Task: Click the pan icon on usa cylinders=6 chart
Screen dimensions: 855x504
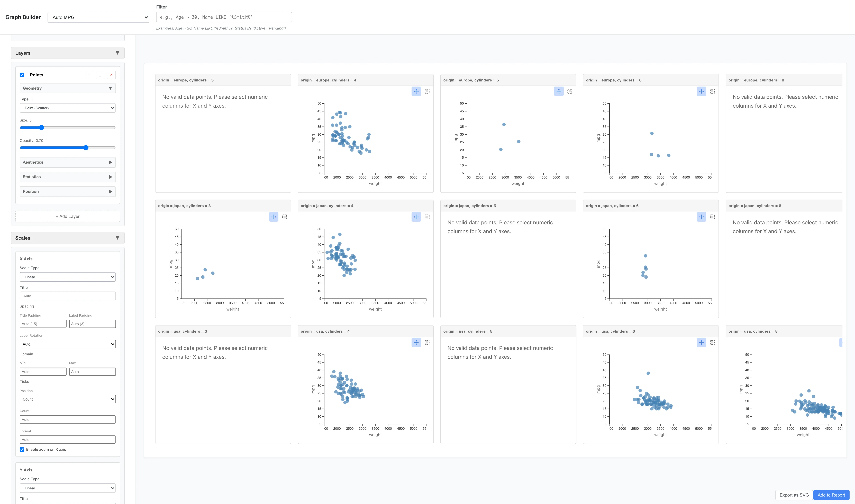Action: [x=701, y=342]
